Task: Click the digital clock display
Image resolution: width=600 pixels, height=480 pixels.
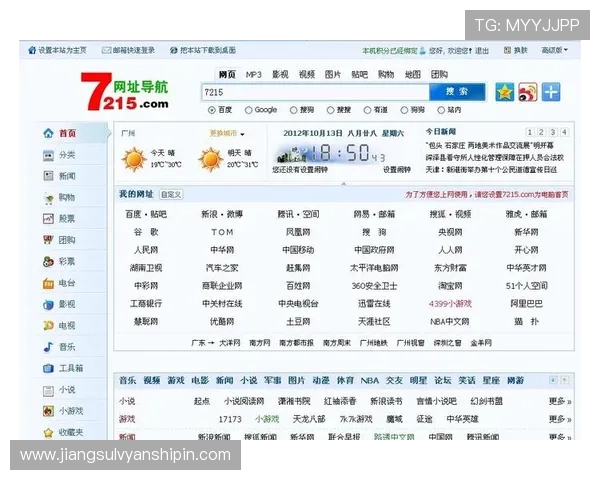Action: pos(329,153)
